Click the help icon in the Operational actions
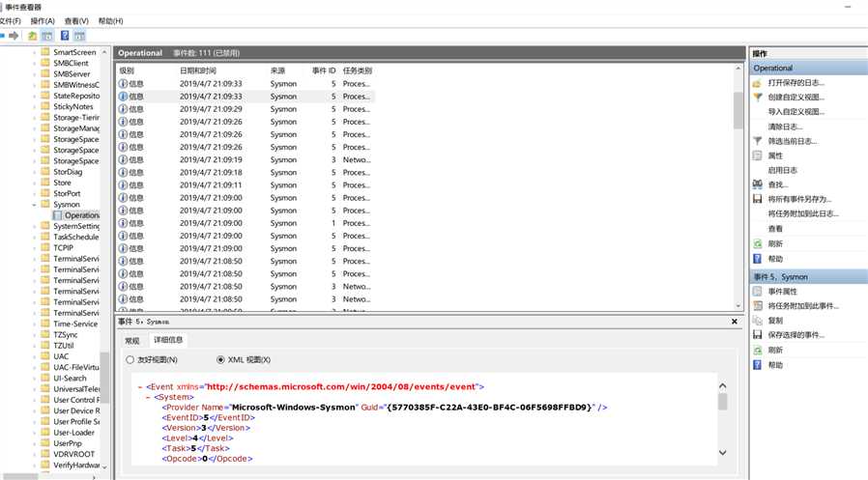868x480 pixels. pyautogui.click(x=757, y=258)
